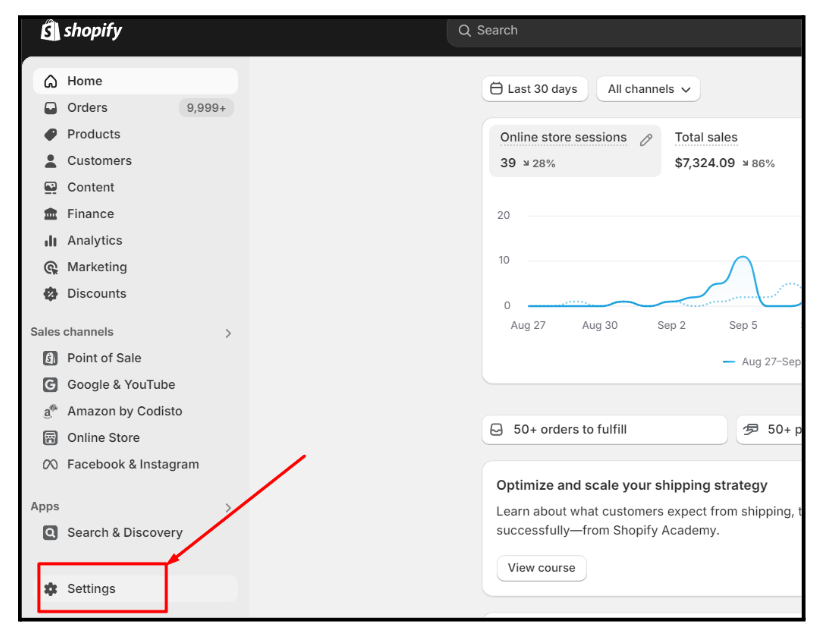Click the Shopify logo icon

pos(51,30)
